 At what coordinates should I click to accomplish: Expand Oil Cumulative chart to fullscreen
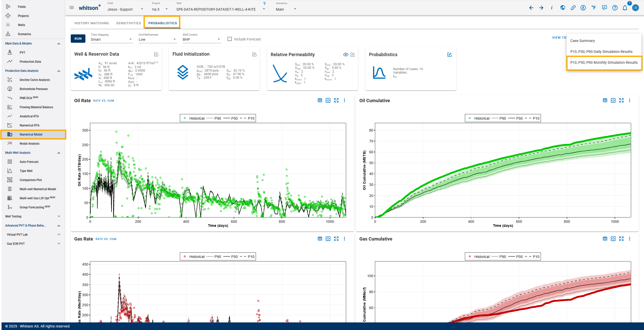pos(622,100)
